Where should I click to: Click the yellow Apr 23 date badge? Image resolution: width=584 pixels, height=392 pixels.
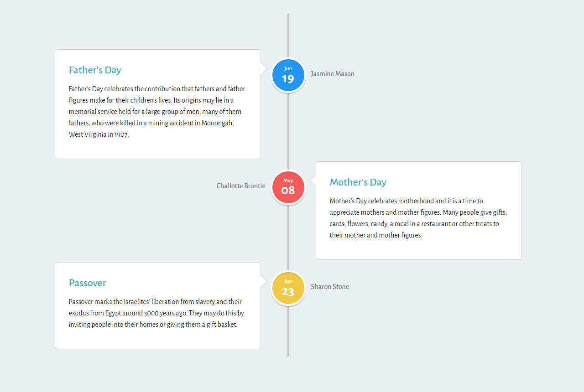coord(288,288)
